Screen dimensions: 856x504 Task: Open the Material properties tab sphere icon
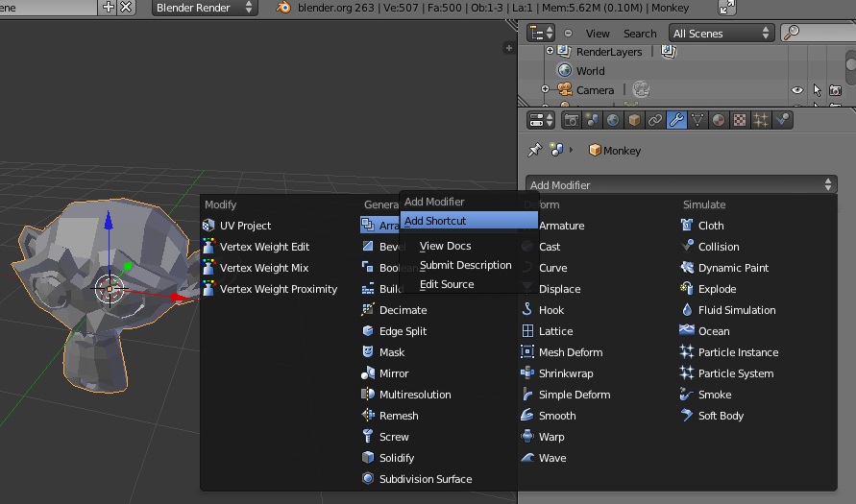pyautogui.click(x=719, y=120)
